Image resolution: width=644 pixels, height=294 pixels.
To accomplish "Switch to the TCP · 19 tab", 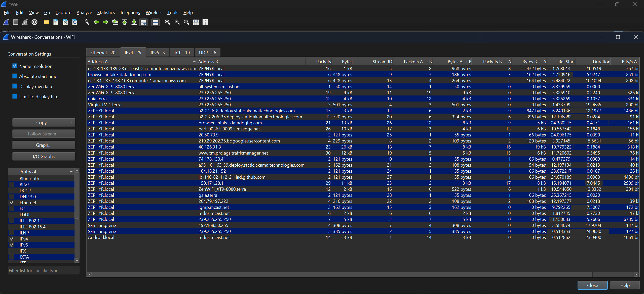I will click(x=182, y=53).
